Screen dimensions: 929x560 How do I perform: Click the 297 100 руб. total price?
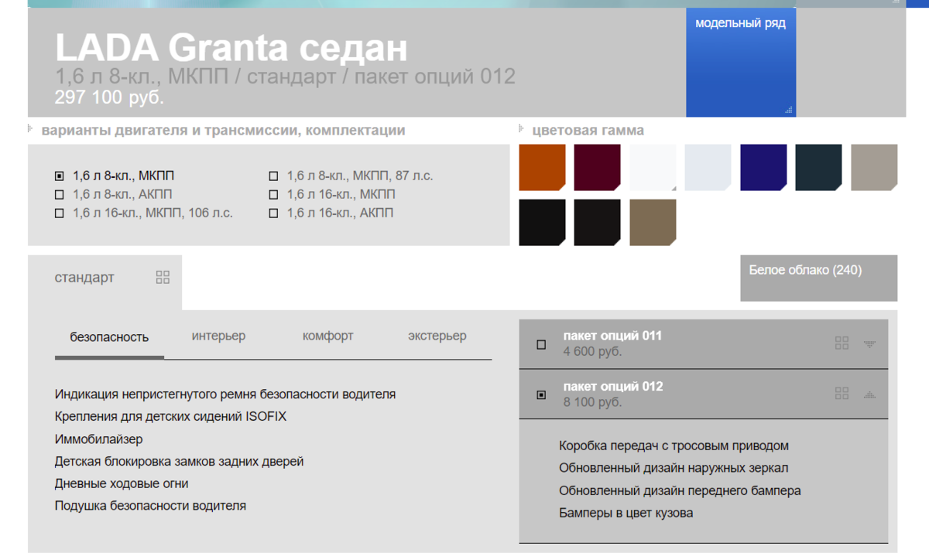(109, 97)
